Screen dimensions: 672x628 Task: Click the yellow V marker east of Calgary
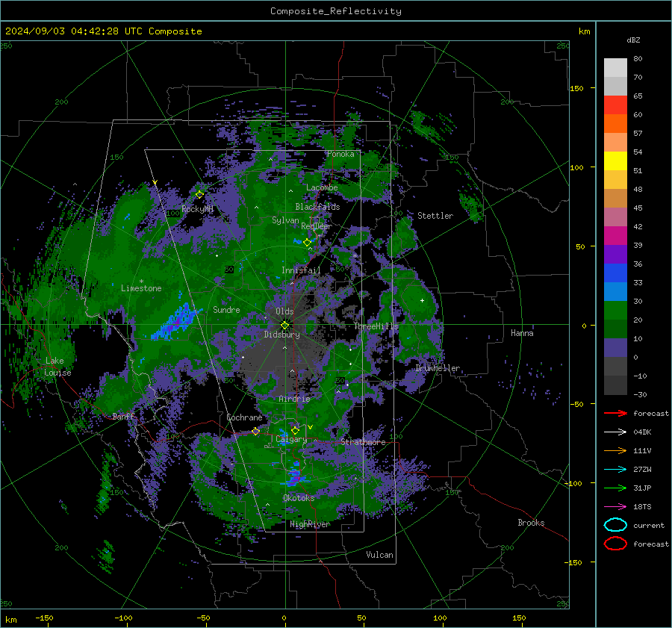310,427
